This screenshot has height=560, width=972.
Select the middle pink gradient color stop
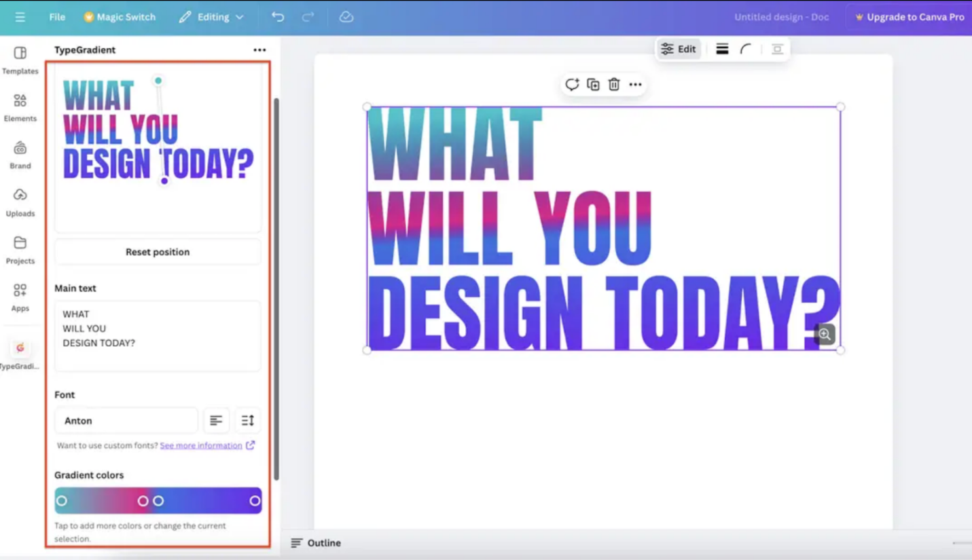(x=143, y=500)
